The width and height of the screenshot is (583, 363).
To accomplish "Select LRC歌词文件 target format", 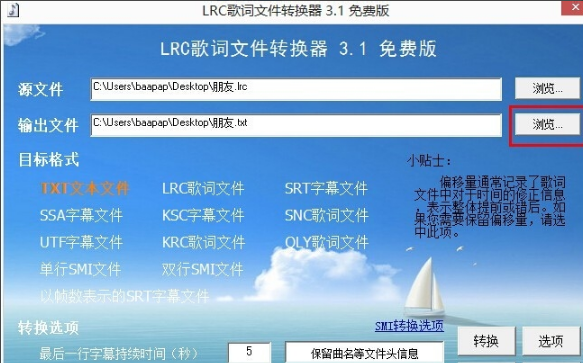I will 203,189.
